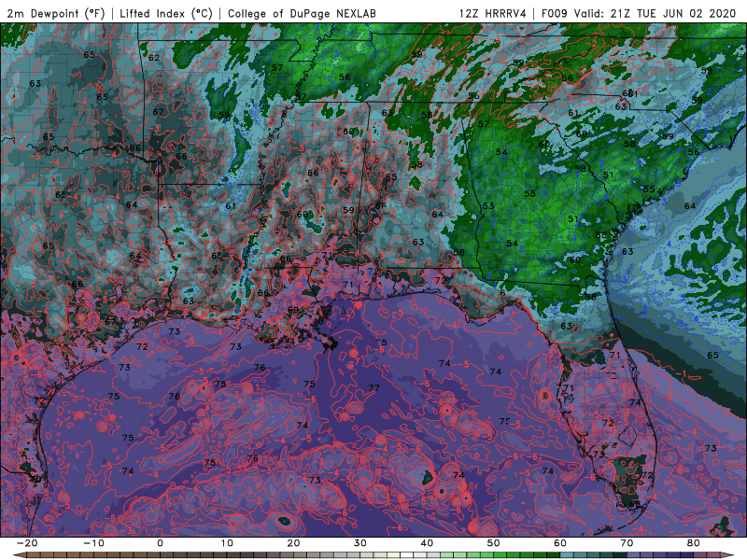Image resolution: width=747 pixels, height=560 pixels.
Task: Click the -10 label on the color scale
Action: 93,543
